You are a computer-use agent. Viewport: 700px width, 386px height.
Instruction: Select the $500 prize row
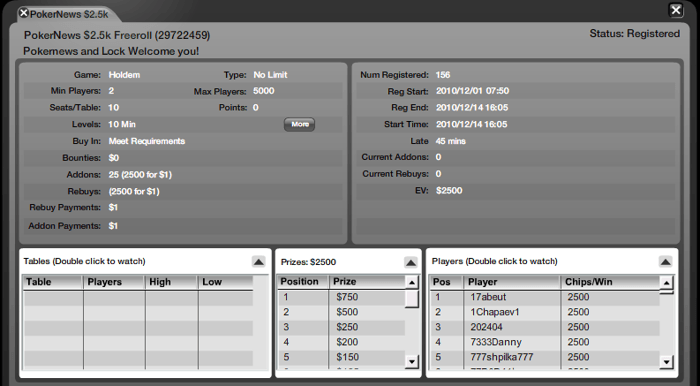click(342, 312)
